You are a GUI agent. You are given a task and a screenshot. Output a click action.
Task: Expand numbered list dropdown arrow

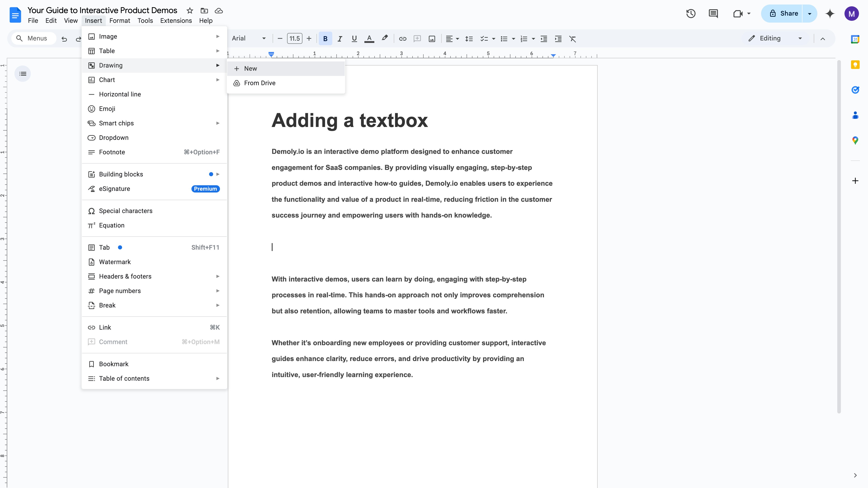[533, 39]
